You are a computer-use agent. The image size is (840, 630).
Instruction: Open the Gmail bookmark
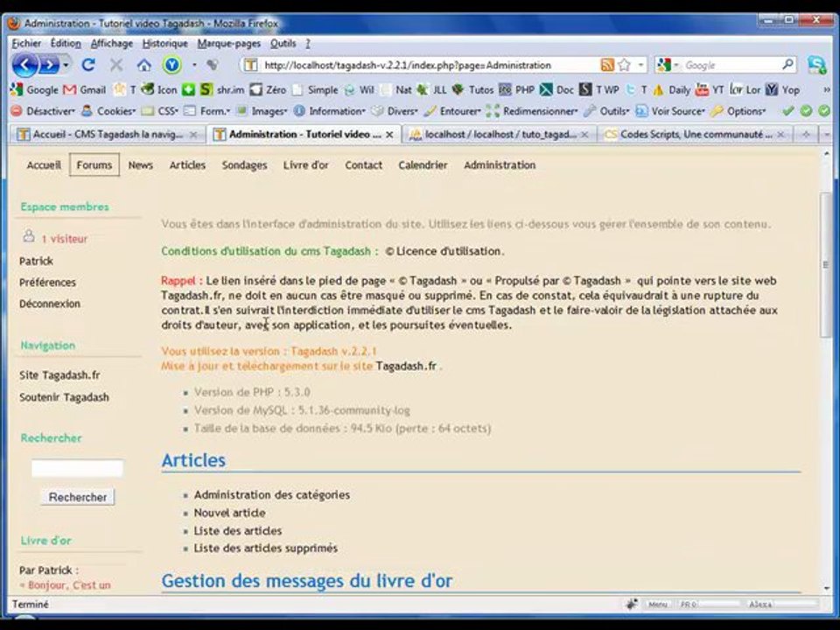(85, 89)
